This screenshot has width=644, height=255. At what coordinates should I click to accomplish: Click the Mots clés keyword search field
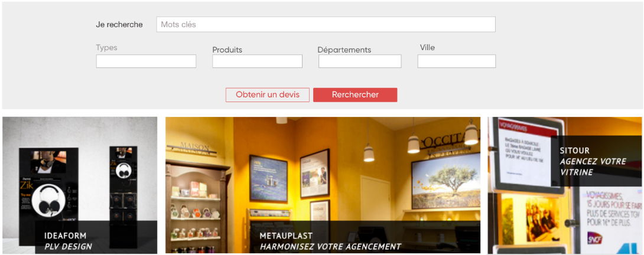point(326,24)
